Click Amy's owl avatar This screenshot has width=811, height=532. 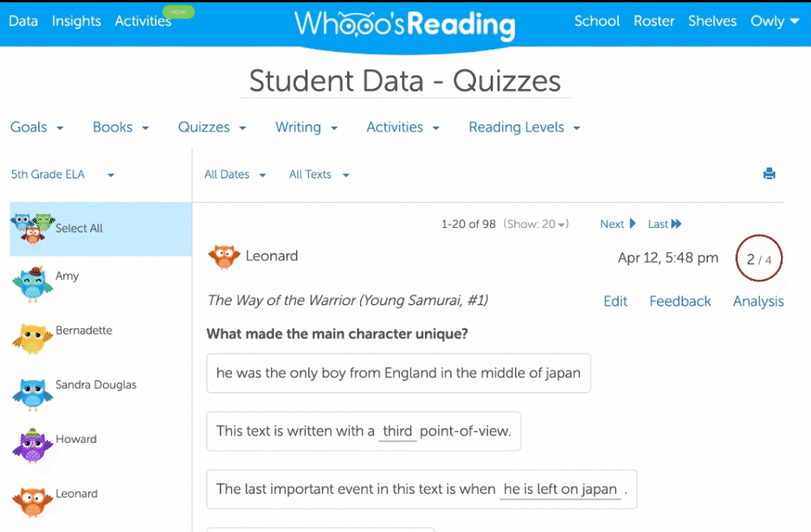pos(32,283)
